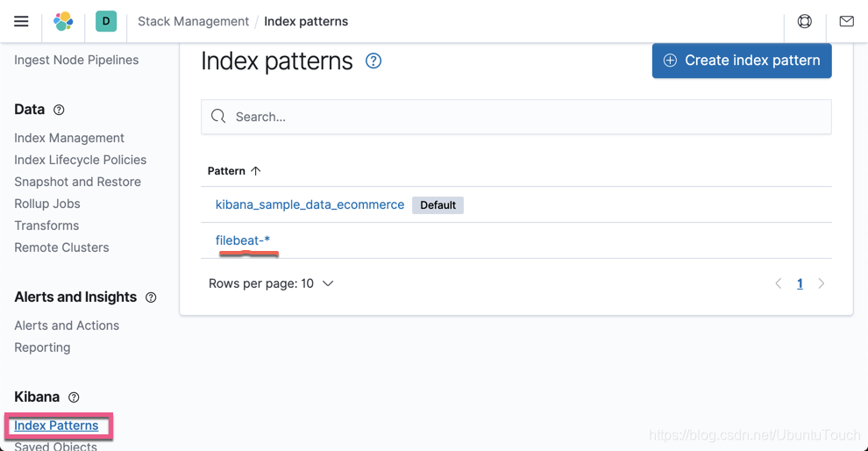
Task: Expand the Rows per page dropdown
Action: 271,283
